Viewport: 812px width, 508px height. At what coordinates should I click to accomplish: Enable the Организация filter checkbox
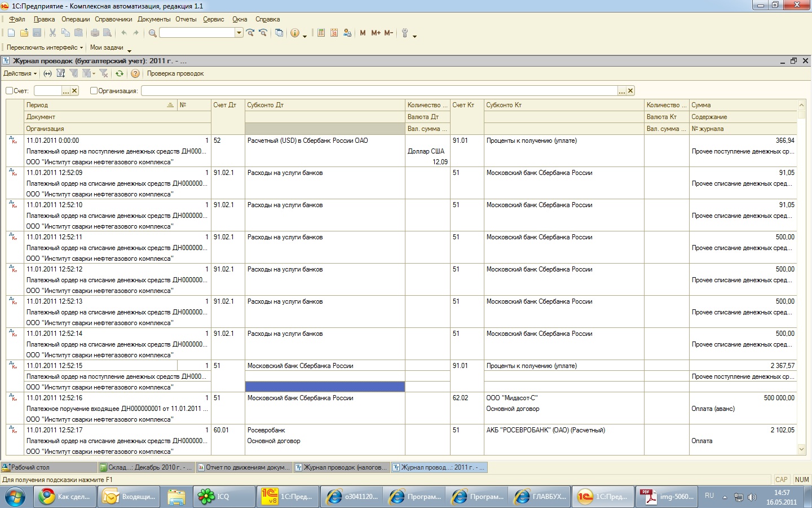tap(94, 91)
